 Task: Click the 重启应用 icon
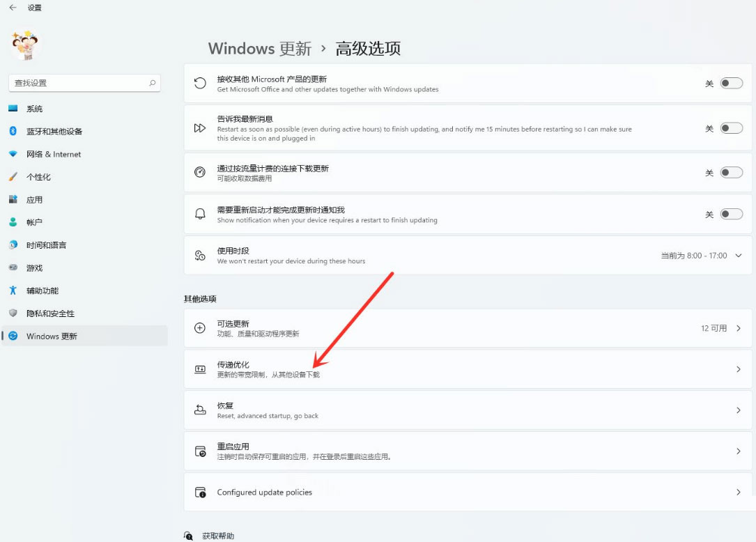coord(200,451)
